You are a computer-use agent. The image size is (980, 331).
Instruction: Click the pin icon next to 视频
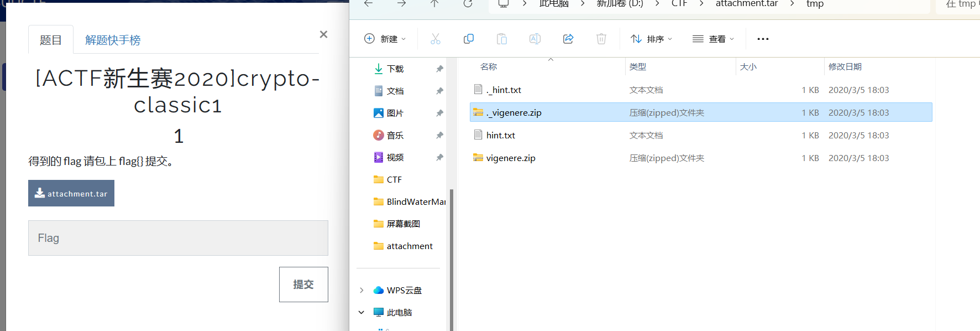pyautogui.click(x=439, y=157)
